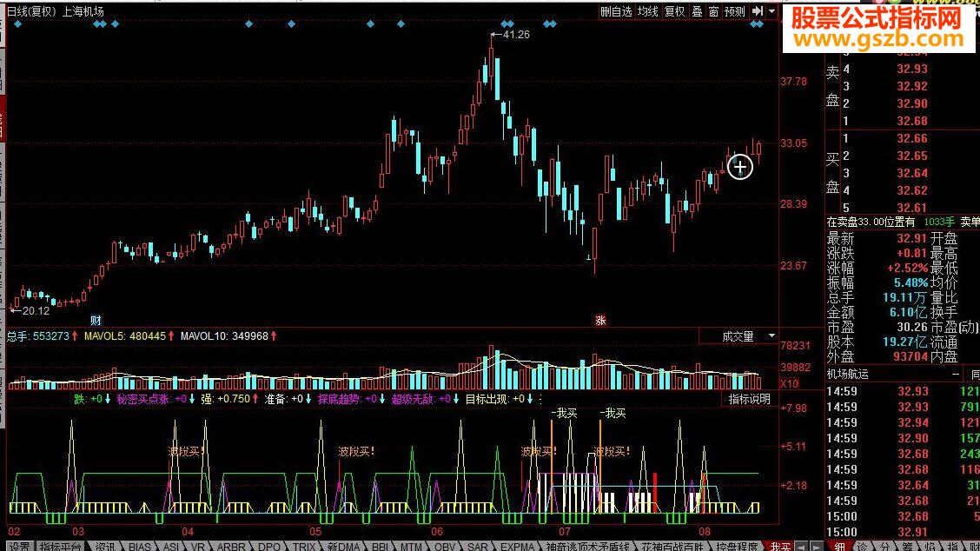Select the OBV indicator tab
Viewport: 980px width, 551px height.
click(x=444, y=546)
